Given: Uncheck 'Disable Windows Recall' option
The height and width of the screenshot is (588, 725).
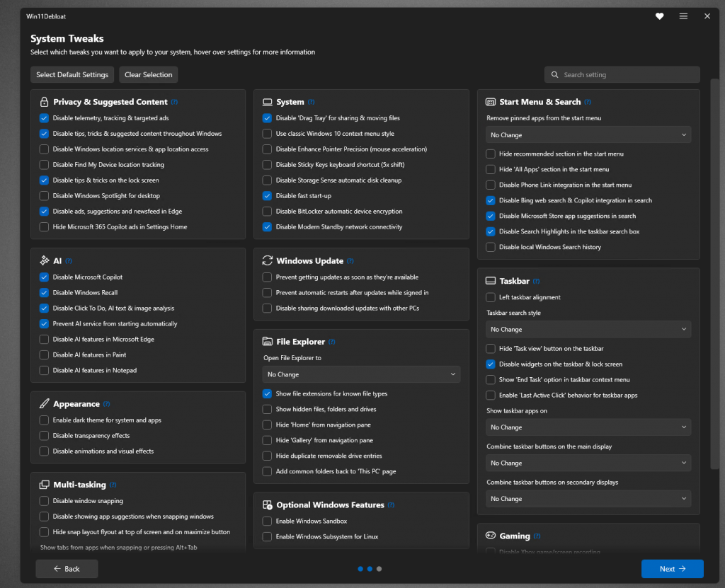Looking at the screenshot, I should (45, 293).
